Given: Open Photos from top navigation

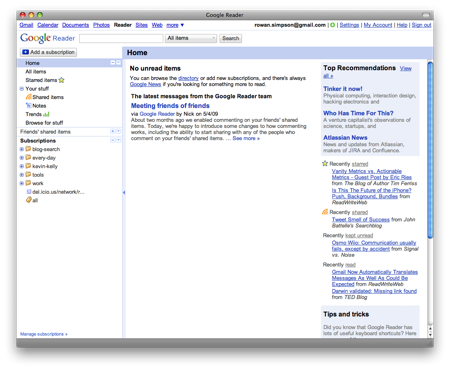Looking at the screenshot, I should coord(101,25).
